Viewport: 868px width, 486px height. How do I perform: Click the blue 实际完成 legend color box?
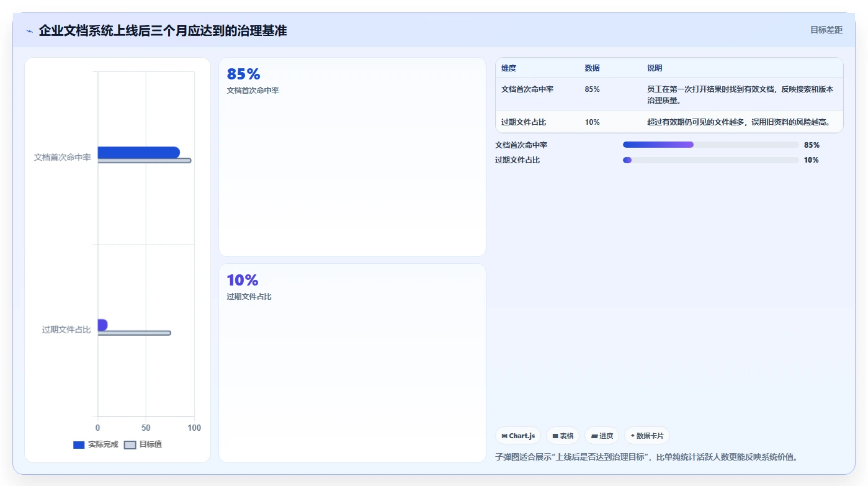click(x=79, y=445)
